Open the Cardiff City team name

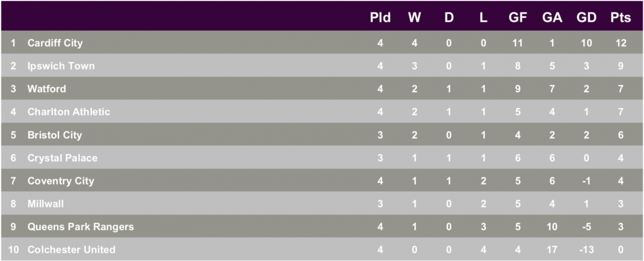pyautogui.click(x=55, y=43)
